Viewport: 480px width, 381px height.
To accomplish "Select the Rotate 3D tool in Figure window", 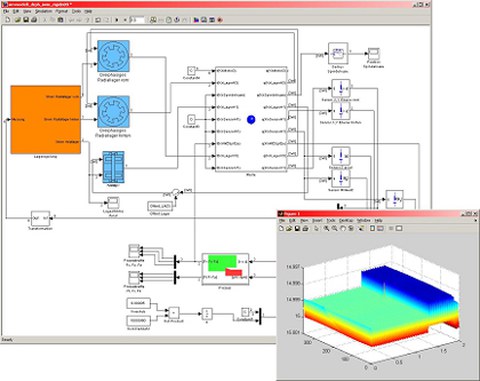I will click(351, 228).
